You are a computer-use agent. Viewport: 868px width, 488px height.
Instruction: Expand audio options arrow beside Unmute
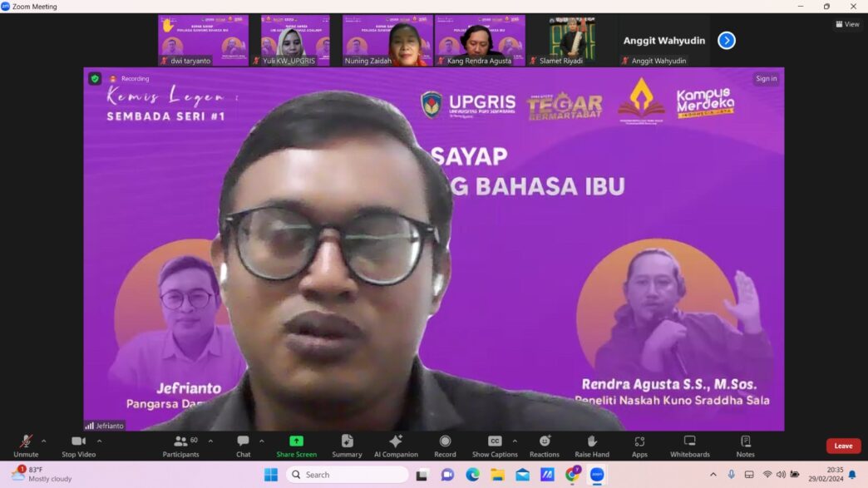[44, 441]
